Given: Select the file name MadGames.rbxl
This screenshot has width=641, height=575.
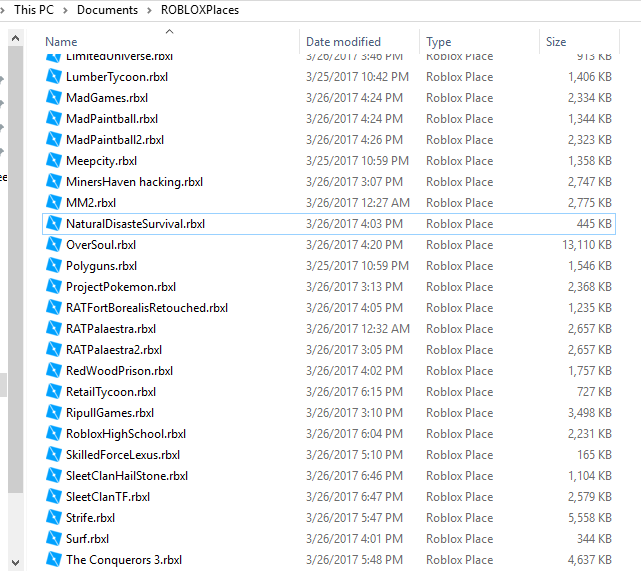Looking at the screenshot, I should click(x=107, y=98).
